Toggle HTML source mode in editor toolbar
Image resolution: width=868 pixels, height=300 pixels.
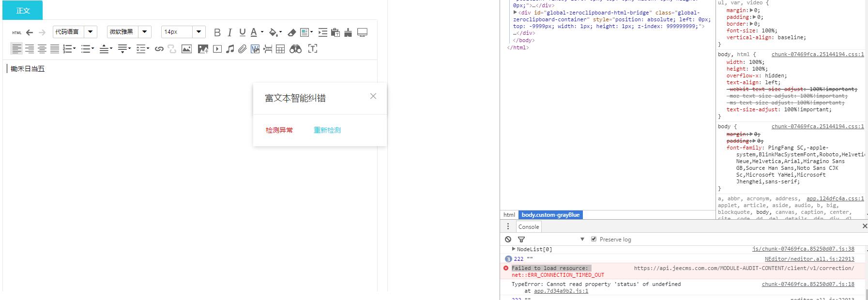pyautogui.click(x=17, y=33)
